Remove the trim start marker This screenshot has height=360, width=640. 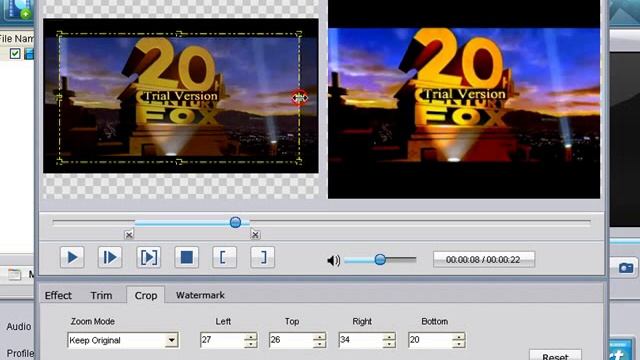click(x=129, y=235)
